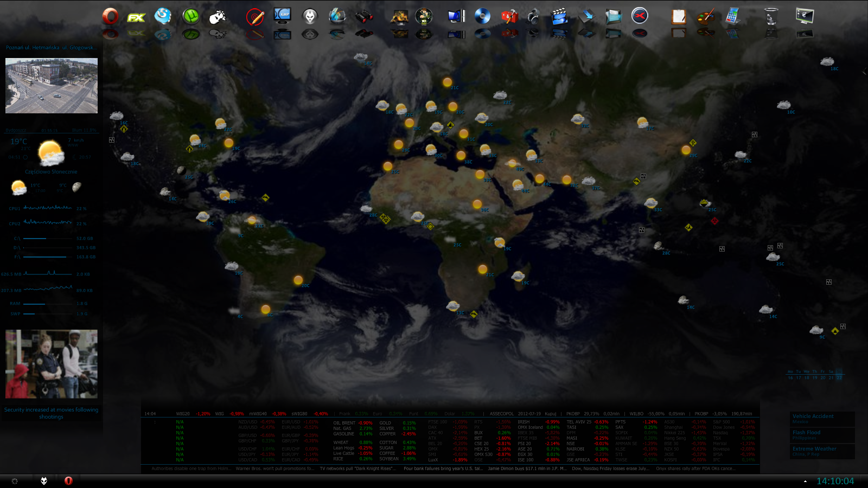
Task: Click the gear icon in the taskbar
Action: click(x=14, y=480)
